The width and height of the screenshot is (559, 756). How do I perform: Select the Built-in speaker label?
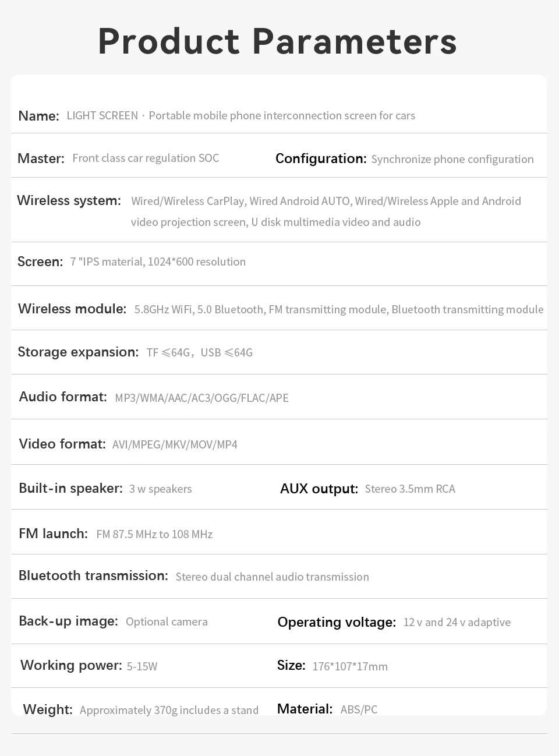70,488
